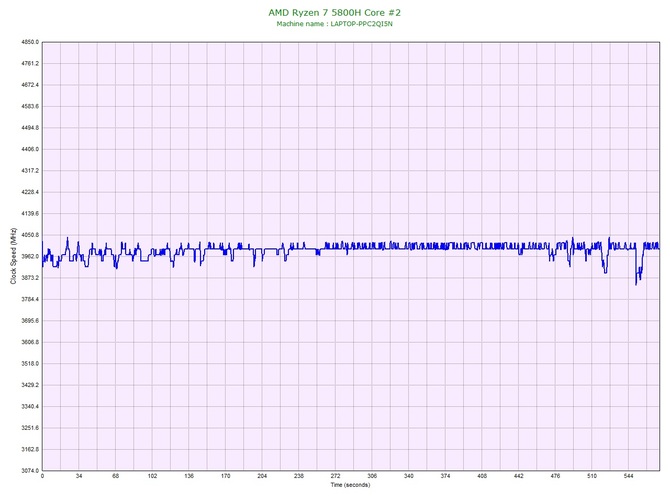Click the 340 tick on time axis

pos(409,476)
